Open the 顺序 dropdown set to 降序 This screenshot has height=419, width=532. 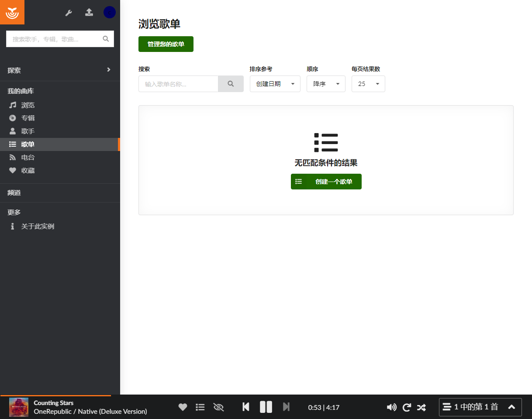[x=326, y=84]
